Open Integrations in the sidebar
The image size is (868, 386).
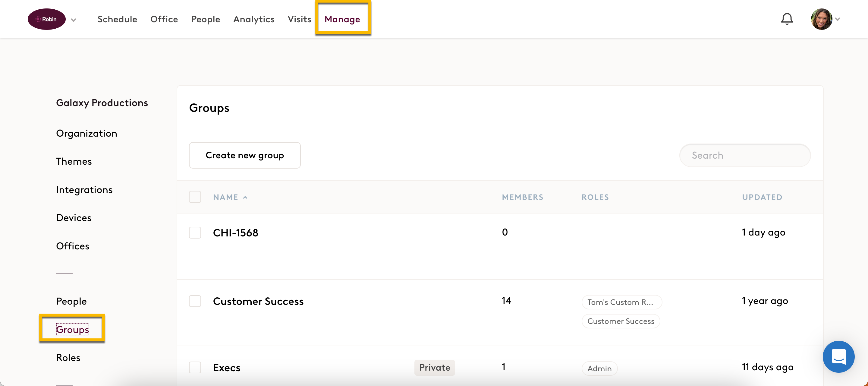pos(84,190)
